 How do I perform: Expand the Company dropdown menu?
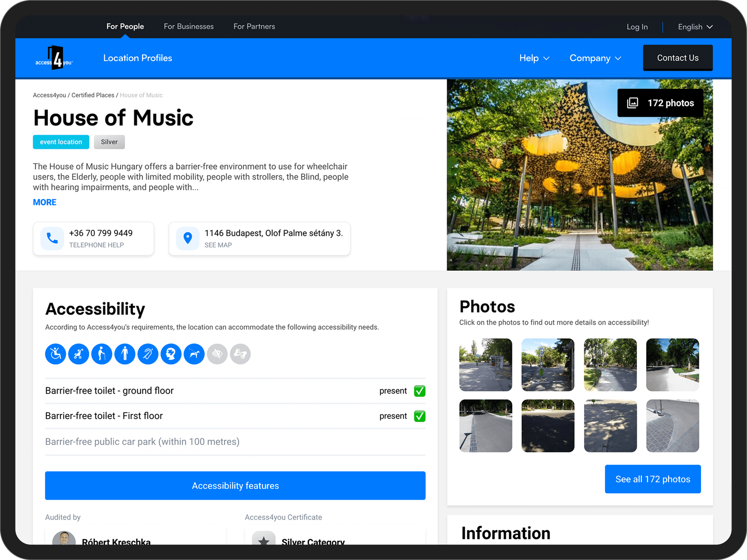tap(595, 58)
